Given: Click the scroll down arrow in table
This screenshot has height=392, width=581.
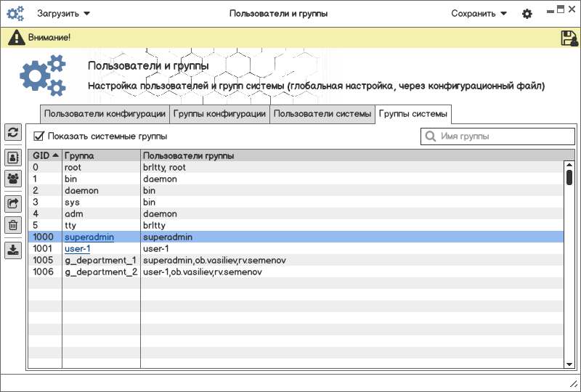Looking at the screenshot, I should [x=569, y=363].
